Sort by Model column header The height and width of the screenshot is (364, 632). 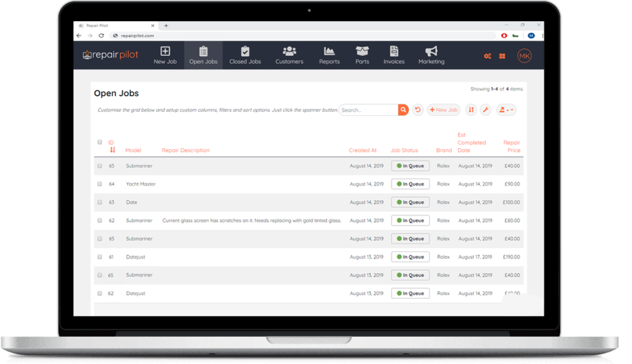pyautogui.click(x=133, y=150)
